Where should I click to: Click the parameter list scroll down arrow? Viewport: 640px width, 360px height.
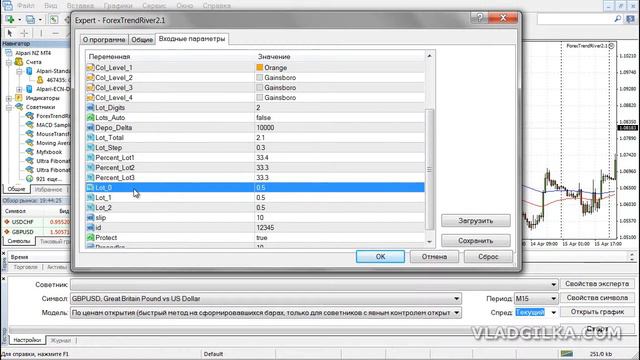(429, 242)
